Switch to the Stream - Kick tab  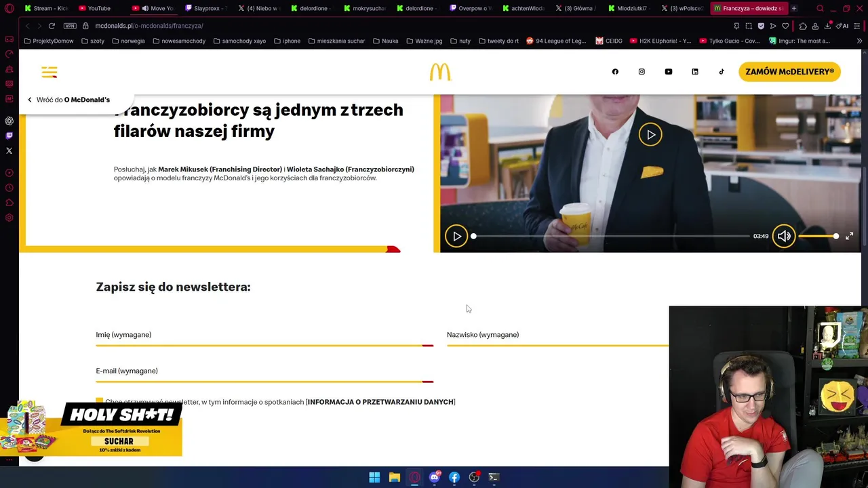[x=46, y=8]
